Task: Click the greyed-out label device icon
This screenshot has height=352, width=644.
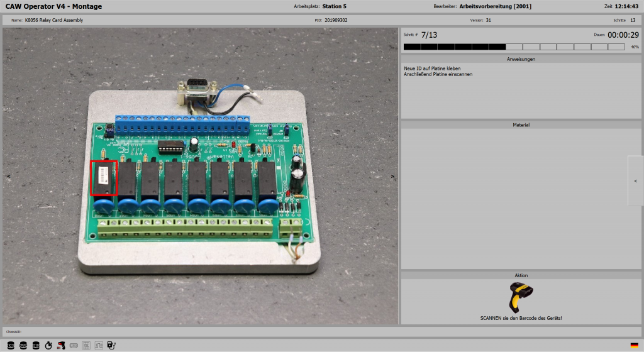Action: [74, 346]
